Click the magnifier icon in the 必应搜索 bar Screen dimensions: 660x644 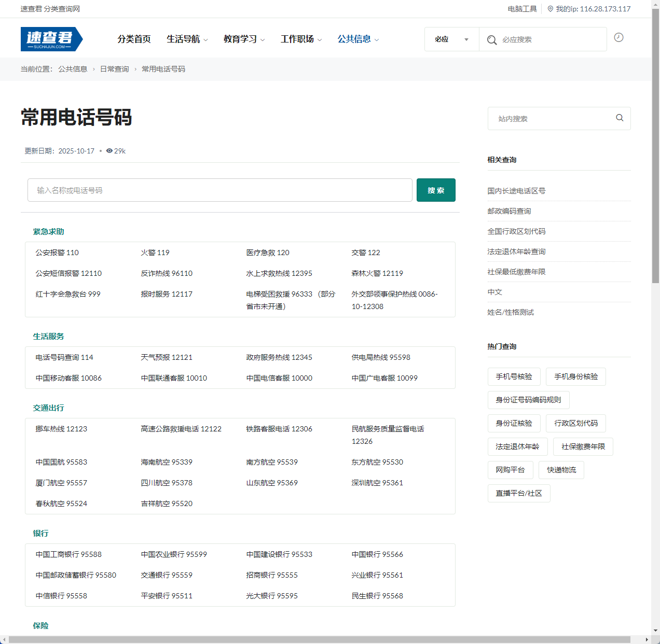click(491, 39)
